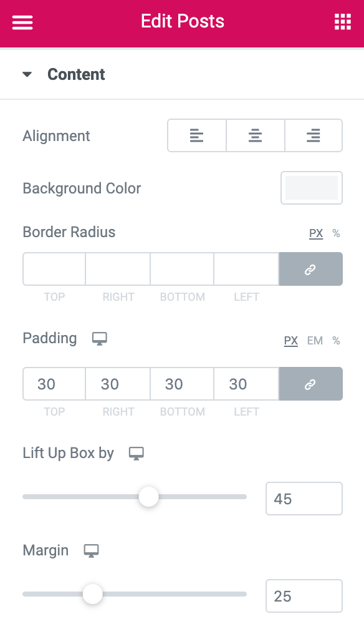The width and height of the screenshot is (364, 624).
Task: Select PX unit for Border Radius
Action: 316,233
